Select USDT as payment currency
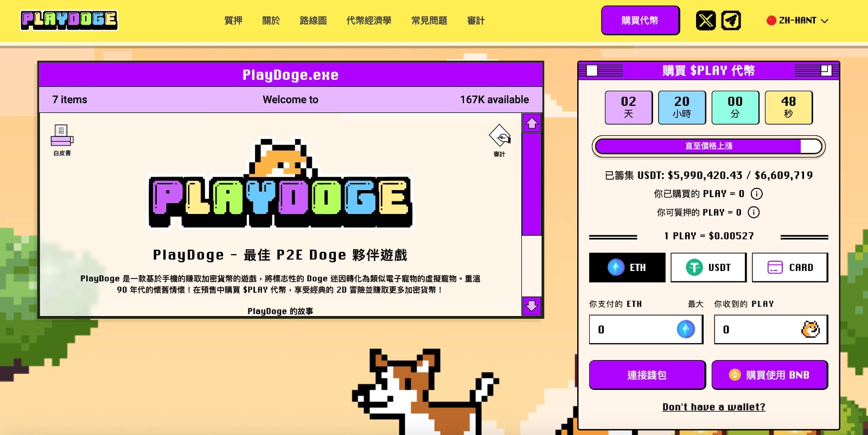 click(x=709, y=267)
